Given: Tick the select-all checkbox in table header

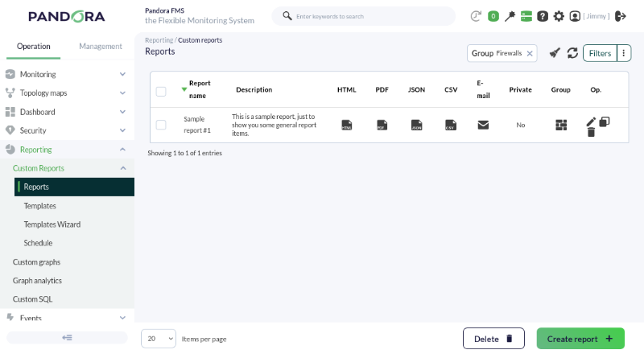Looking at the screenshot, I should click(x=161, y=91).
